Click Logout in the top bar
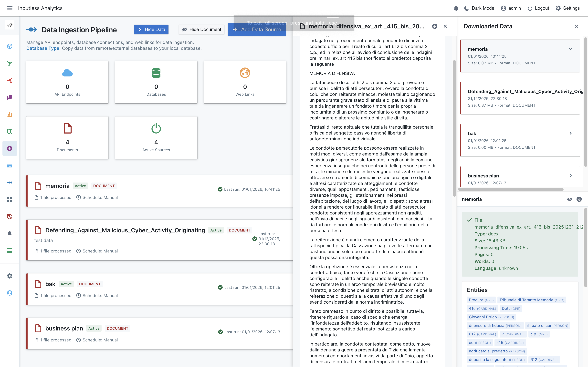The height and width of the screenshot is (367, 588). (538, 8)
